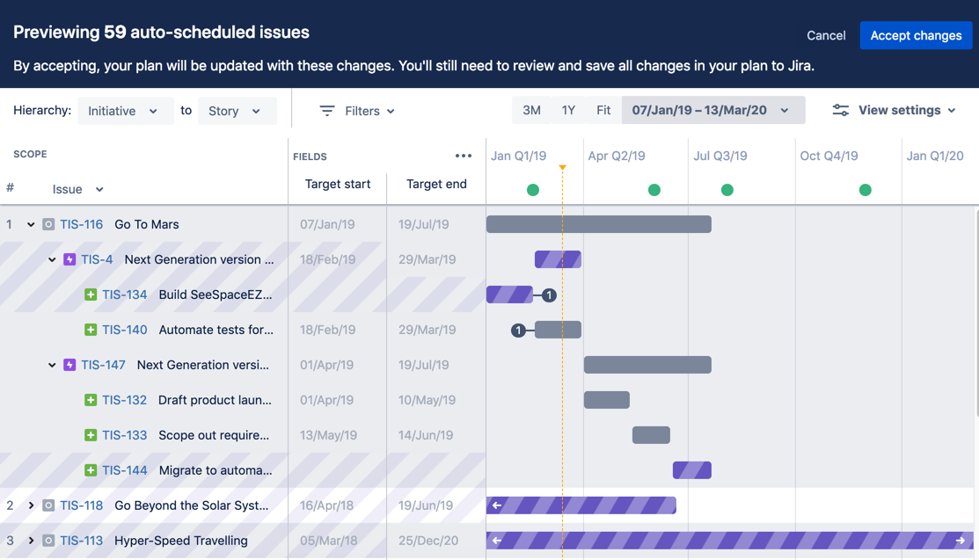Open the Fields three-dot menu

[x=464, y=156]
